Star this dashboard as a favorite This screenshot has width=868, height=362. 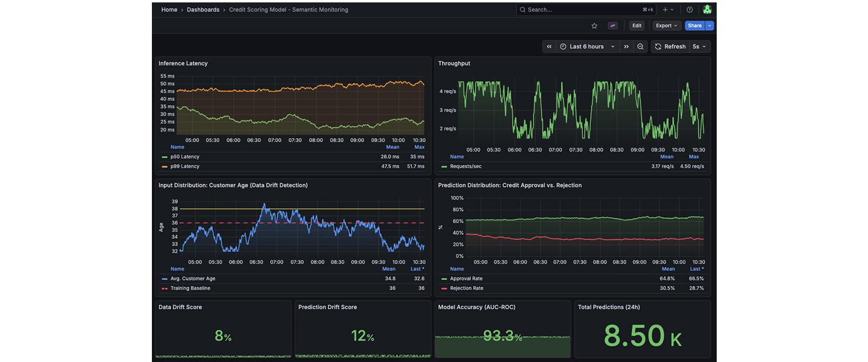(x=594, y=26)
